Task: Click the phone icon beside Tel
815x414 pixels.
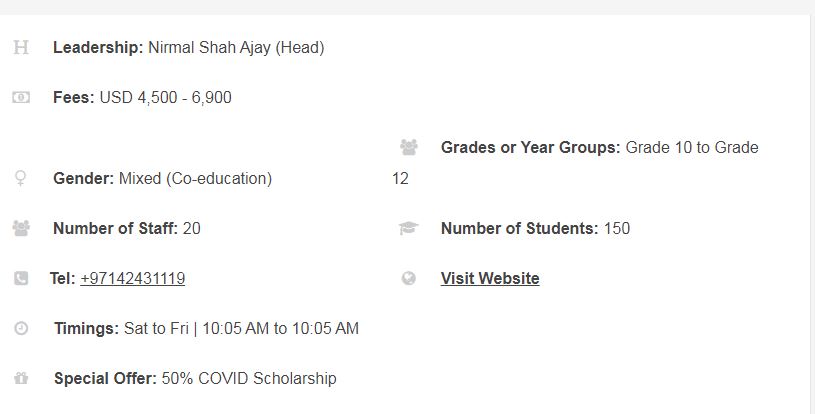Action: tap(21, 278)
